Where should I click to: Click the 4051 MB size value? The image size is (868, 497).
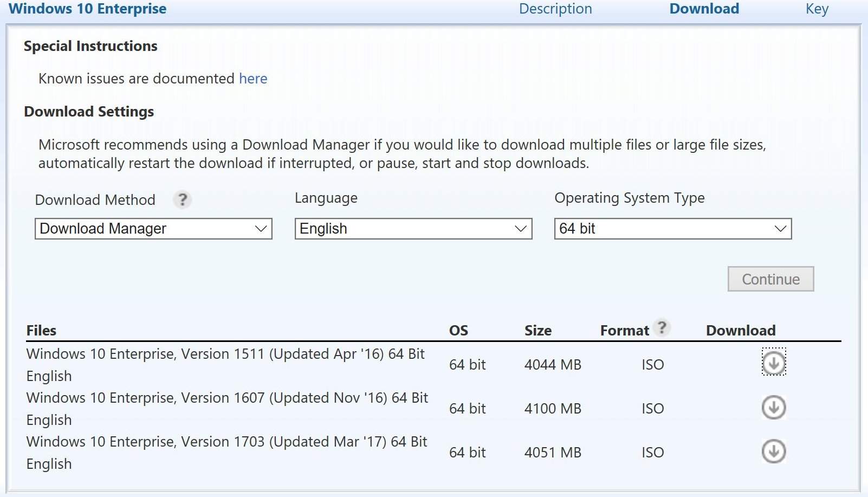click(x=553, y=453)
